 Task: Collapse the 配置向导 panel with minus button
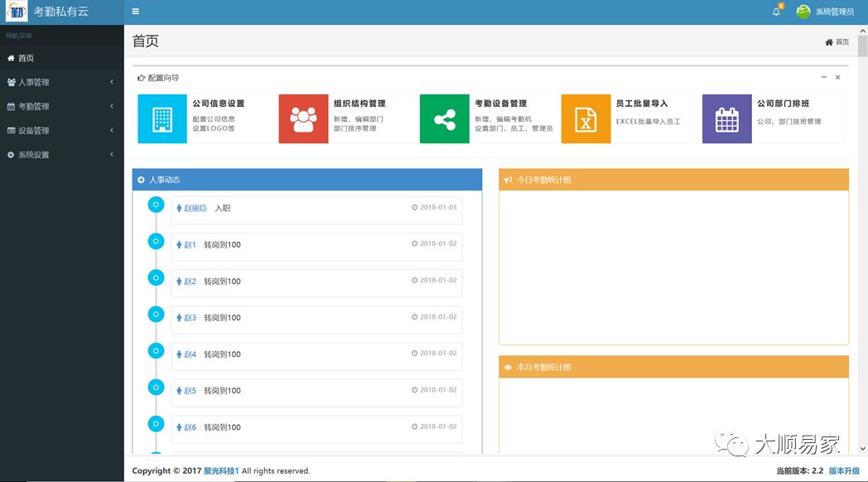click(x=824, y=77)
